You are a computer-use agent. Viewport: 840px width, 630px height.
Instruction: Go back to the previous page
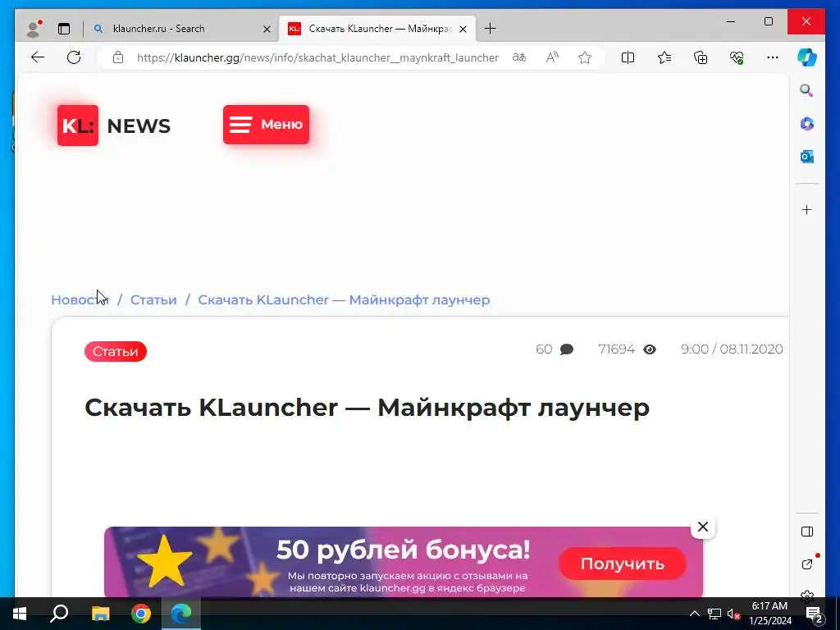[x=38, y=57]
